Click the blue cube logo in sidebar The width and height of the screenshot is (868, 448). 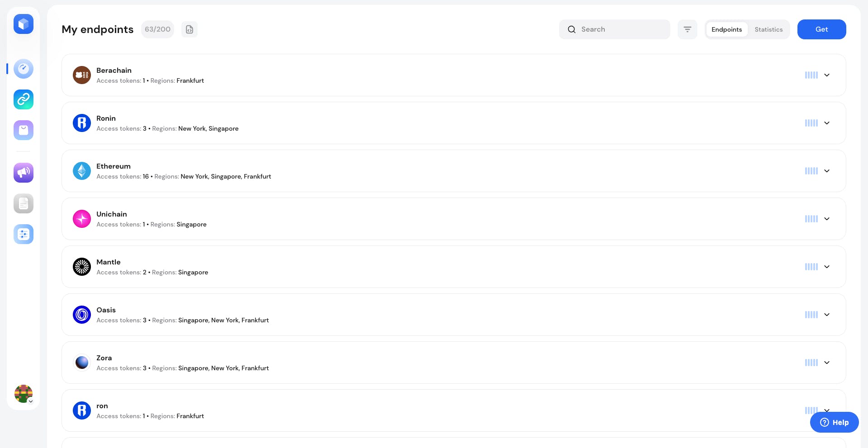pyautogui.click(x=24, y=24)
